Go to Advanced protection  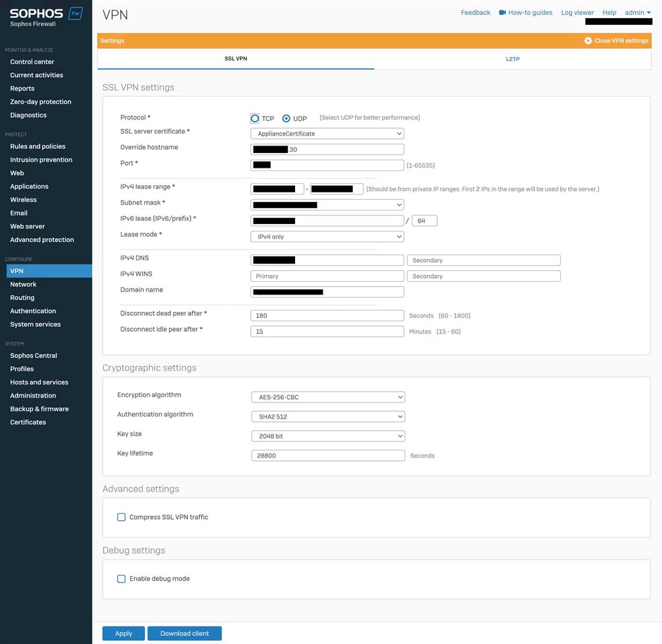click(42, 239)
